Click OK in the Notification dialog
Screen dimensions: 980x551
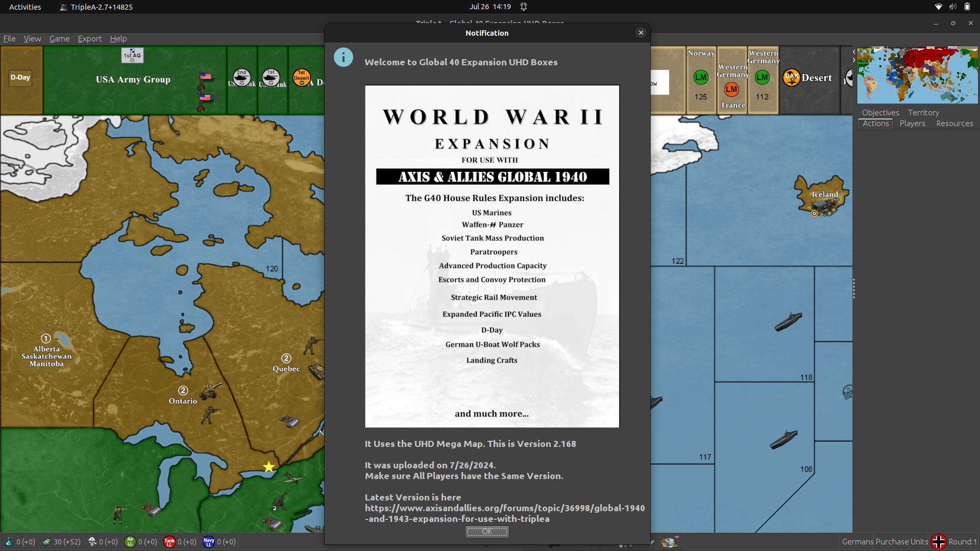click(487, 532)
